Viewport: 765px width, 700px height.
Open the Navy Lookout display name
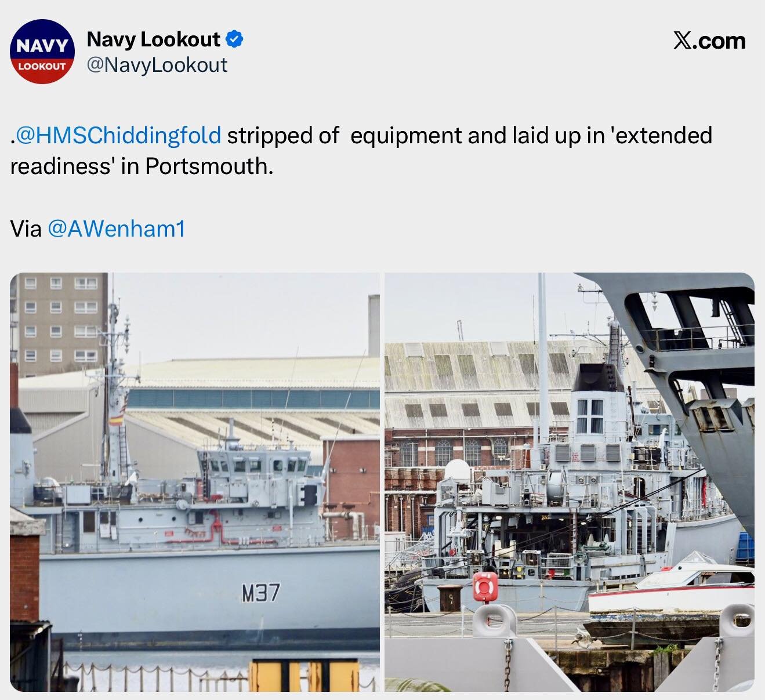(153, 39)
